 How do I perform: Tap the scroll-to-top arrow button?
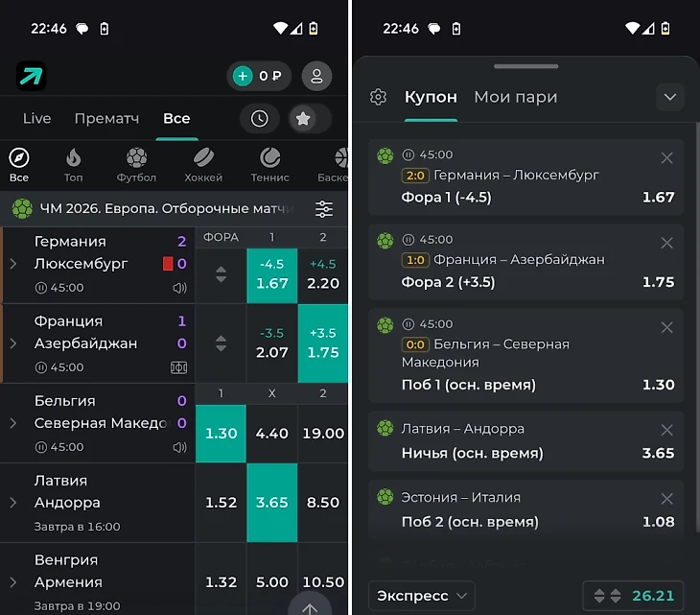point(310,605)
